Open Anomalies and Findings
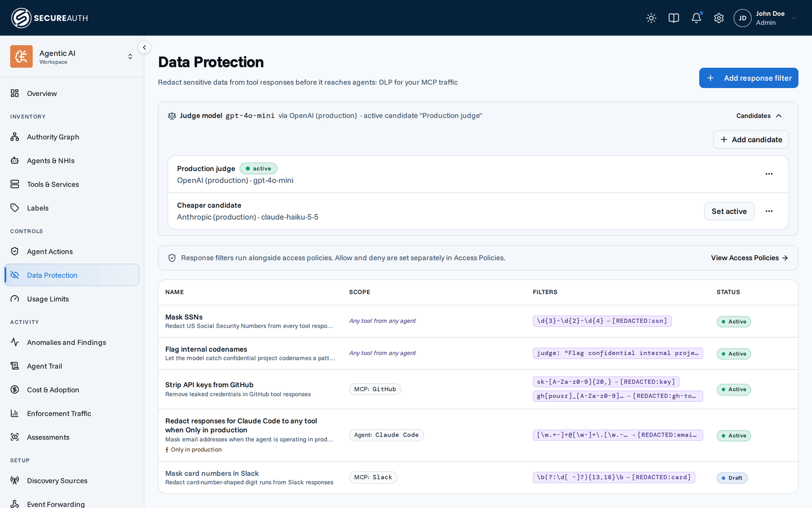 pyautogui.click(x=72, y=342)
